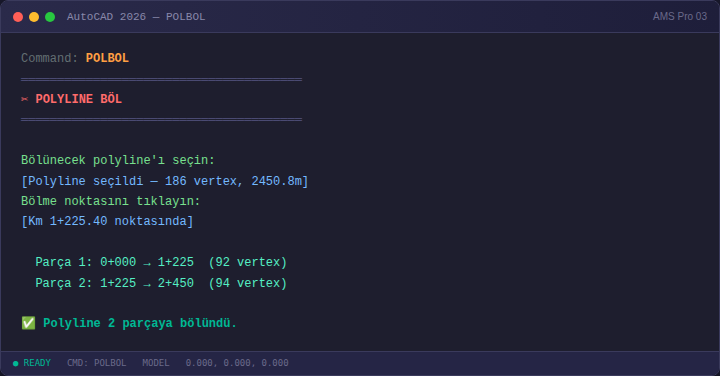The image size is (720, 376).
Task: Click the 'Parça 1: 0+000 → 1+225' row
Action: coord(161,262)
